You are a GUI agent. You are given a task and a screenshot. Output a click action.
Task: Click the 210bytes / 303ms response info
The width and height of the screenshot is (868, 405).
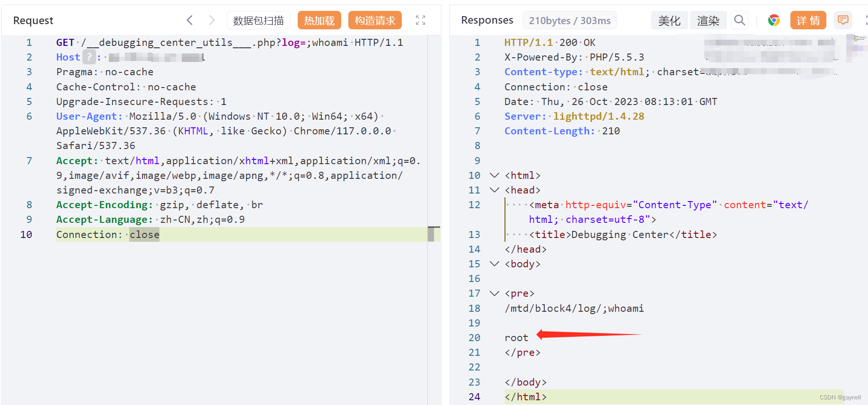coord(570,20)
